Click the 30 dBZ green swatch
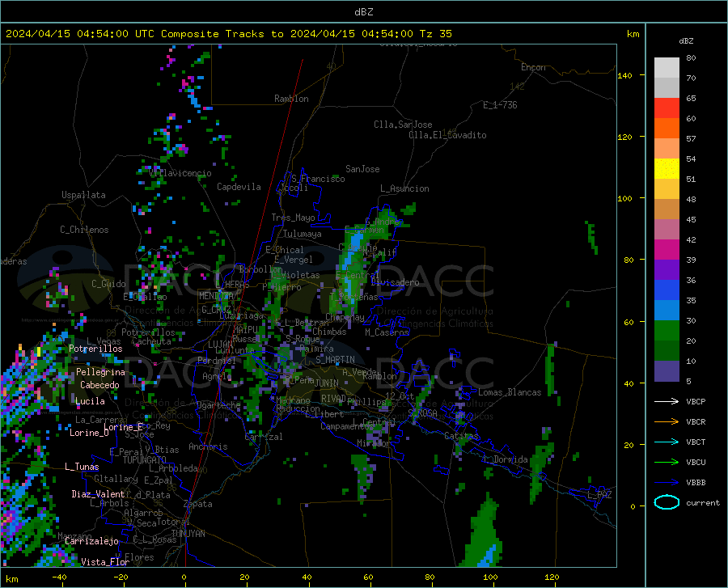 (x=667, y=331)
